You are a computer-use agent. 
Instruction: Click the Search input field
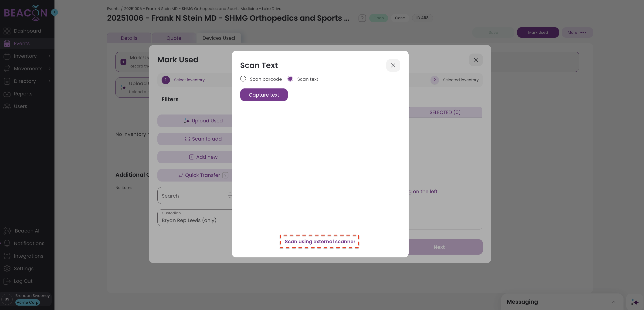pos(193,196)
